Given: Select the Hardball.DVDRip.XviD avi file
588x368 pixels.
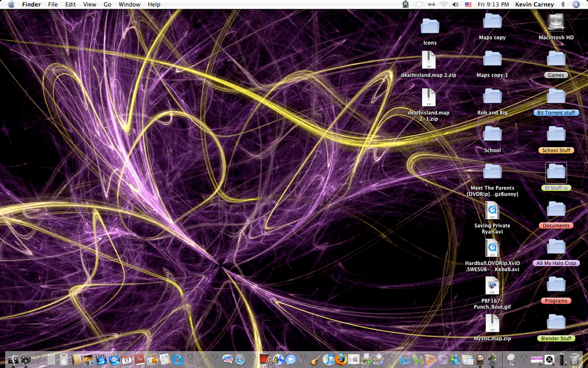Looking at the screenshot, I should pos(492,248).
